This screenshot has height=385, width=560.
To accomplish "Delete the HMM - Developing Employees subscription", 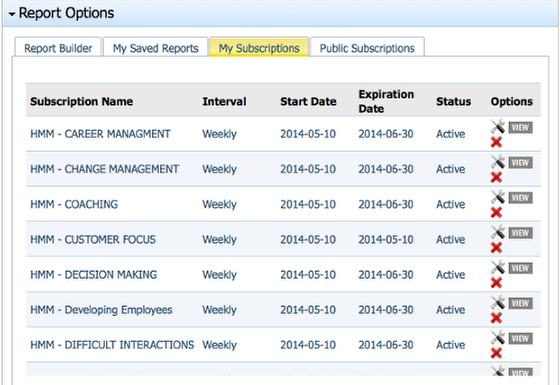I will coord(496,318).
